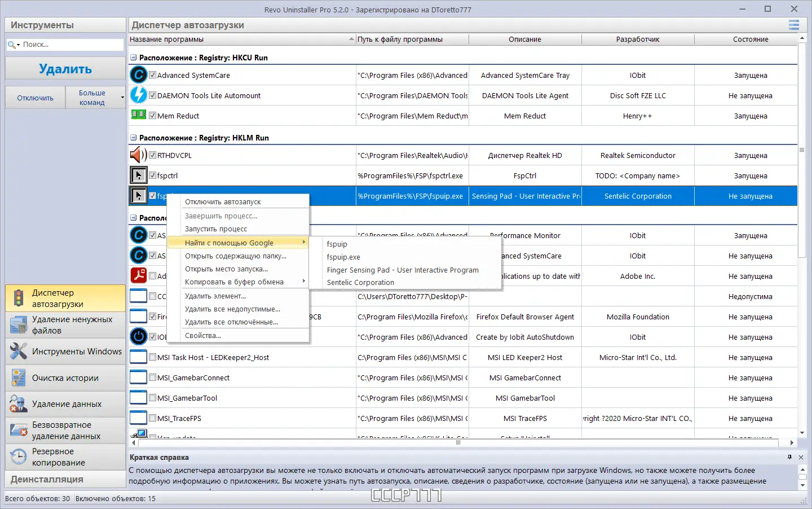Image resolution: width=812 pixels, height=509 pixels.
Task: Click the Отключить button
Action: click(x=34, y=97)
